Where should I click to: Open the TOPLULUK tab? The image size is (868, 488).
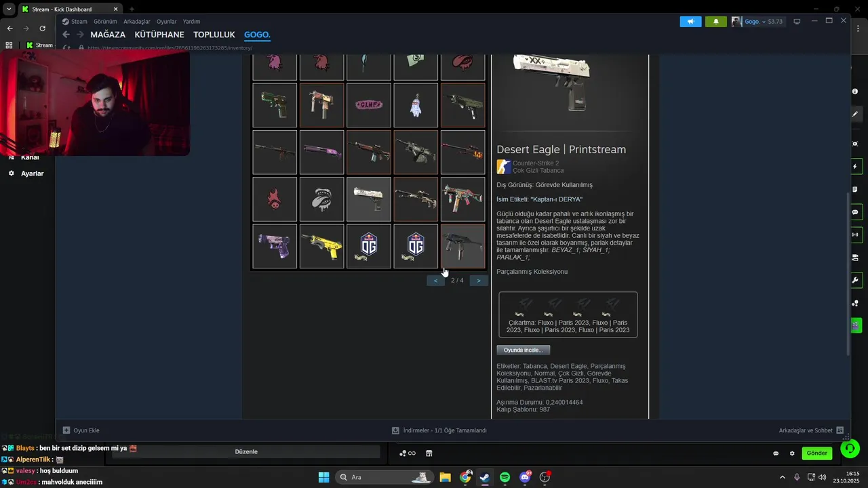pos(214,35)
